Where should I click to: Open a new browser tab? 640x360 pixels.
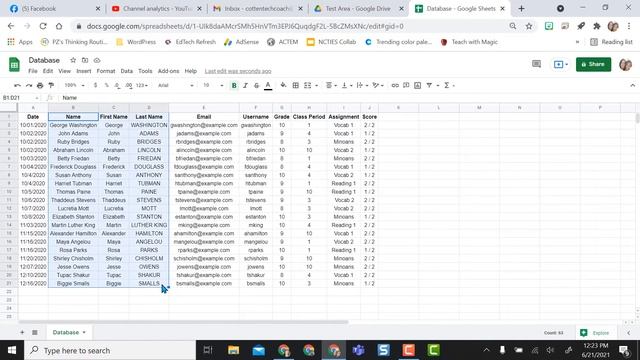click(521, 9)
